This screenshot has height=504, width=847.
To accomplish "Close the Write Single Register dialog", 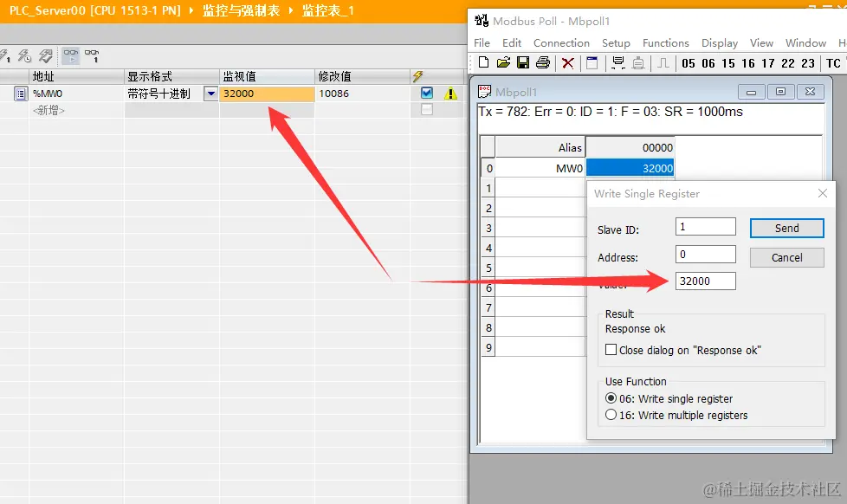I will pos(823,193).
